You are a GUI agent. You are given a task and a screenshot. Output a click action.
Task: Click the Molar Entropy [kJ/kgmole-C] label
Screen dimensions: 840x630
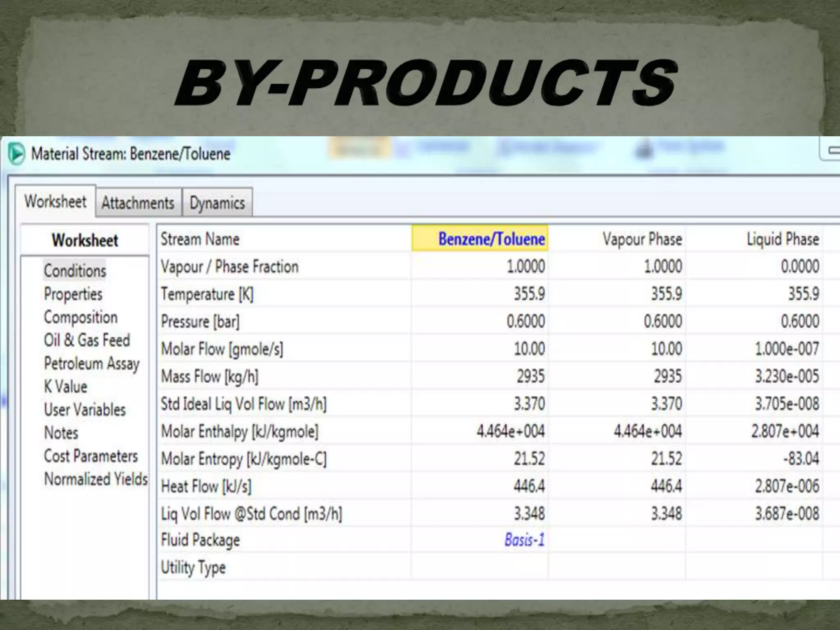(x=244, y=459)
